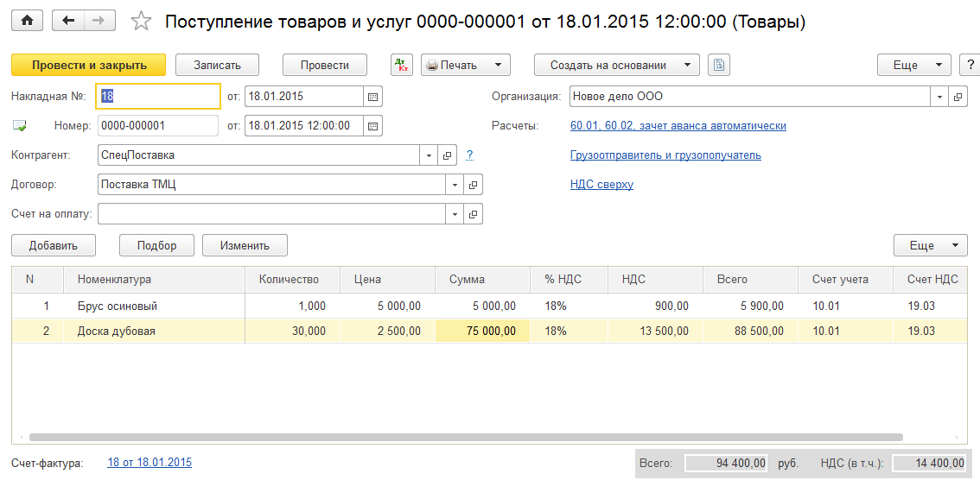Image resolution: width=980 pixels, height=480 pixels.
Task: Go to the home page icon
Action: [27, 21]
